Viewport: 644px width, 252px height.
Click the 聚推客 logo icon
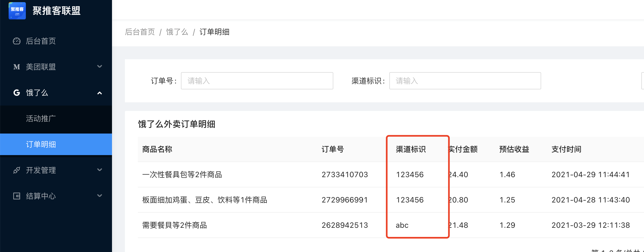coord(17,11)
